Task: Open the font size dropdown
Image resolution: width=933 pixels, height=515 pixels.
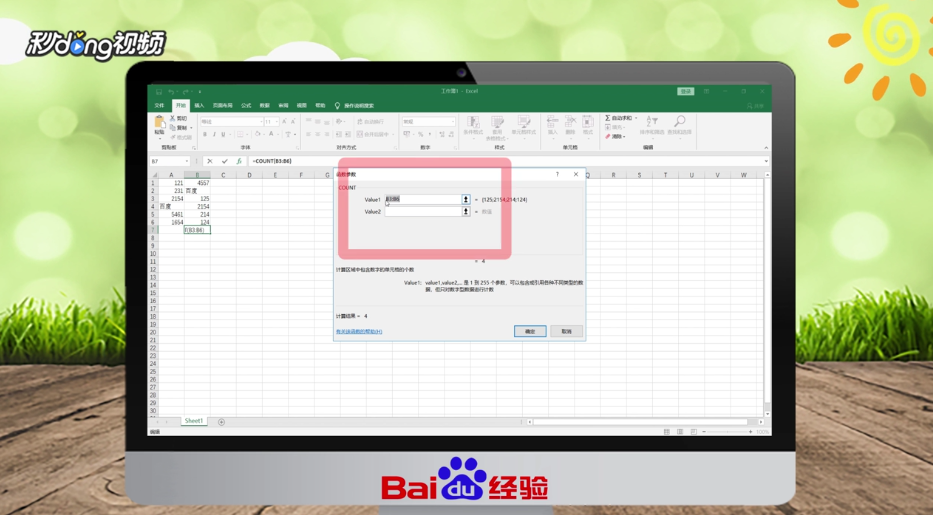Action: [277, 121]
